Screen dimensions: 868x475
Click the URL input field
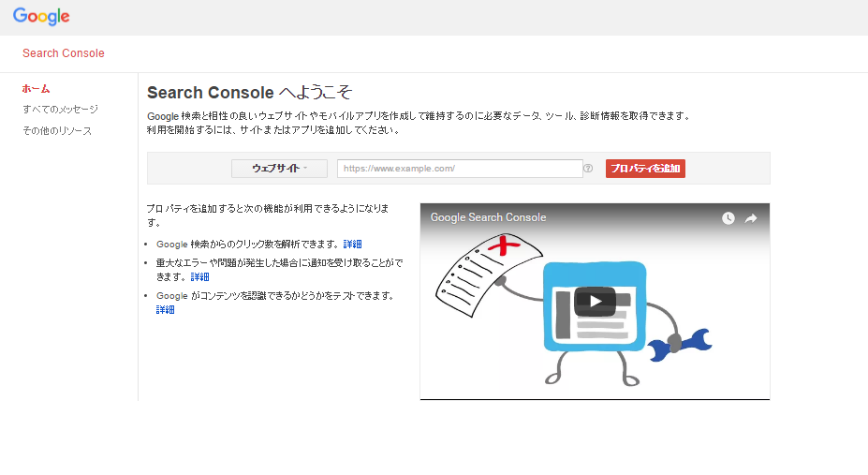click(x=460, y=169)
